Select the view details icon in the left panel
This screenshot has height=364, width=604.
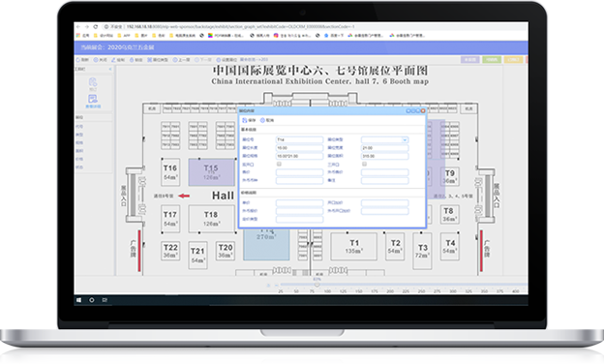coord(93,99)
